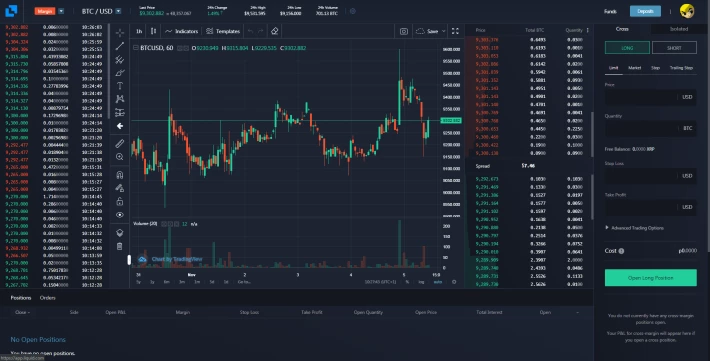Open the user avatar profile menu

pos(687,11)
